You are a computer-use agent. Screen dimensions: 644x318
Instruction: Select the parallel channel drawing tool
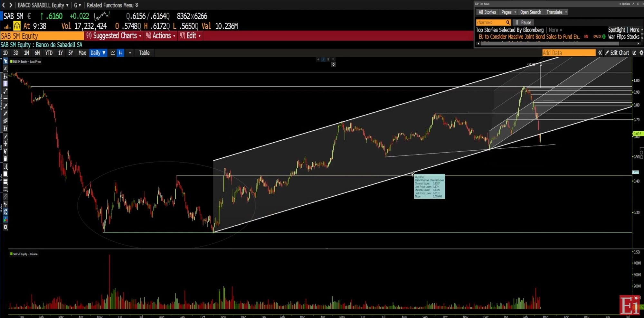(x=5, y=121)
